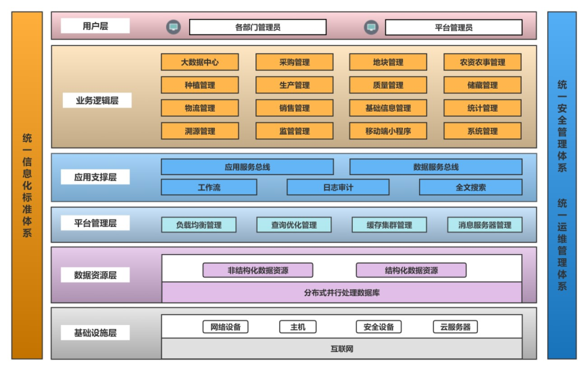
Task: Select the 溯源管理 module
Action: [x=199, y=131]
